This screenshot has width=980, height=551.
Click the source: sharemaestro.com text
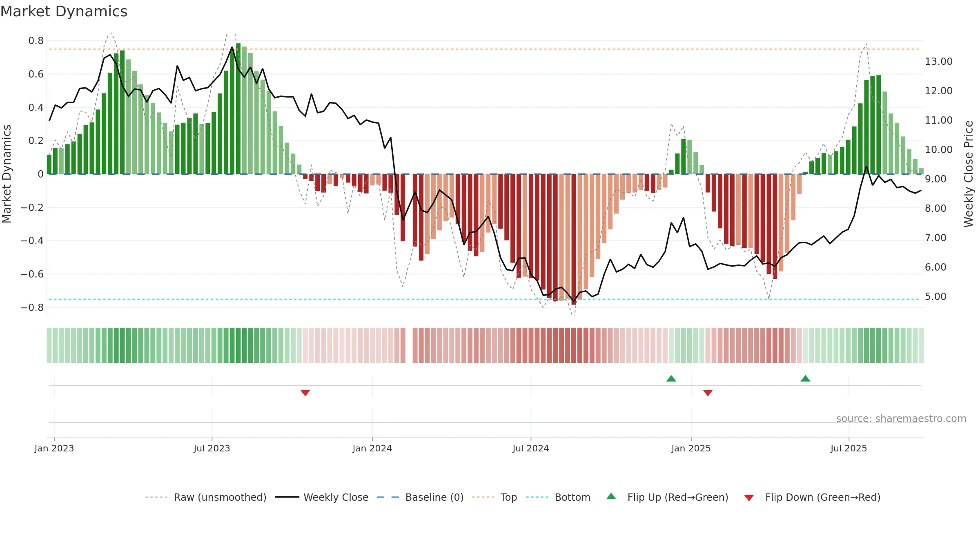click(901, 418)
